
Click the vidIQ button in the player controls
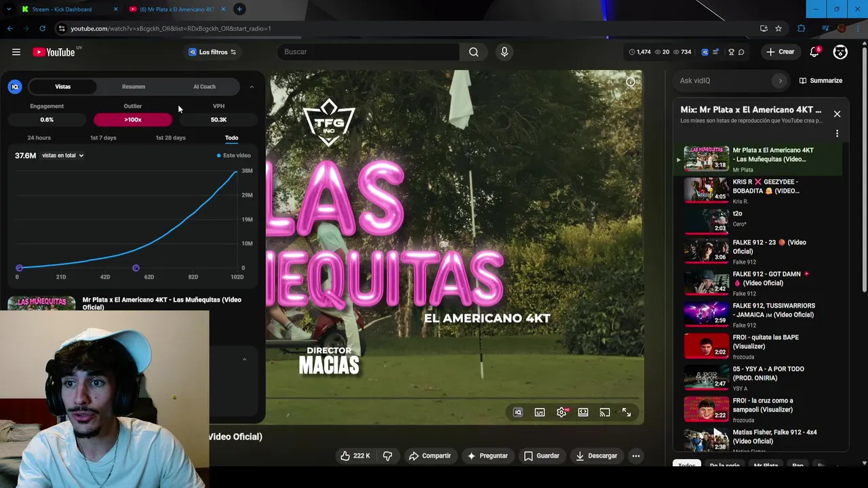pyautogui.click(x=518, y=412)
